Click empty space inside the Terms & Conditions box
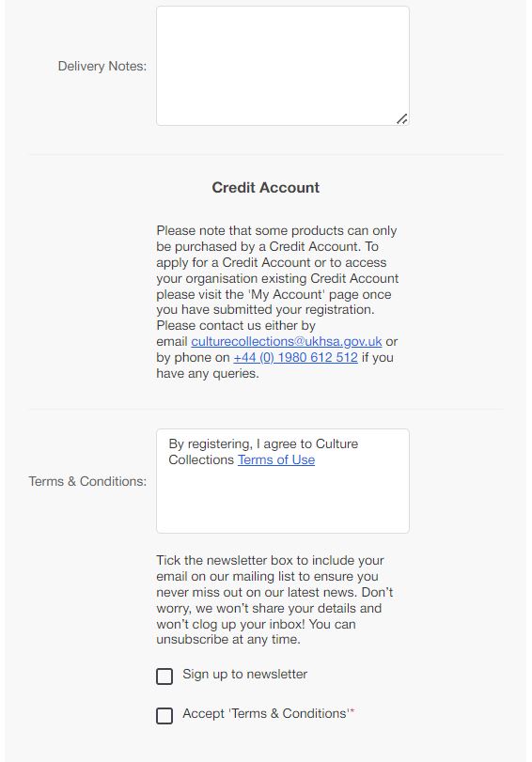The width and height of the screenshot is (532, 762). point(283,501)
